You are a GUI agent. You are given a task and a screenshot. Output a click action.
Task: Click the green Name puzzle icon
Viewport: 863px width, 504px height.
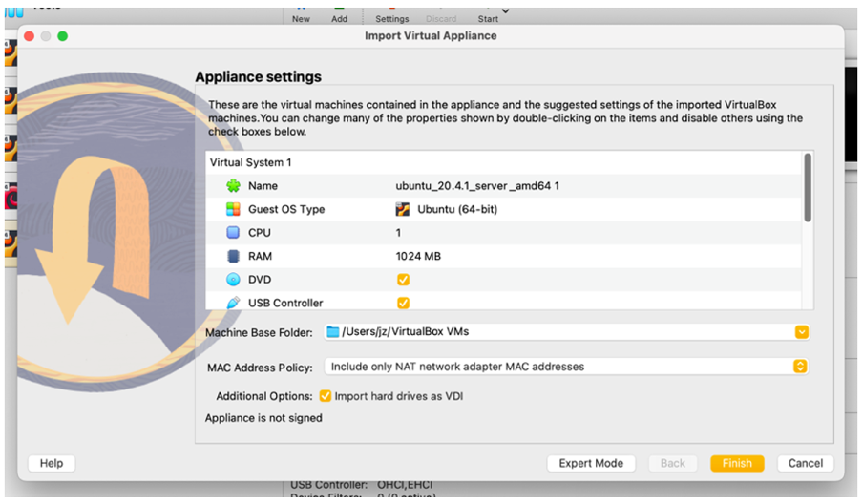(233, 186)
